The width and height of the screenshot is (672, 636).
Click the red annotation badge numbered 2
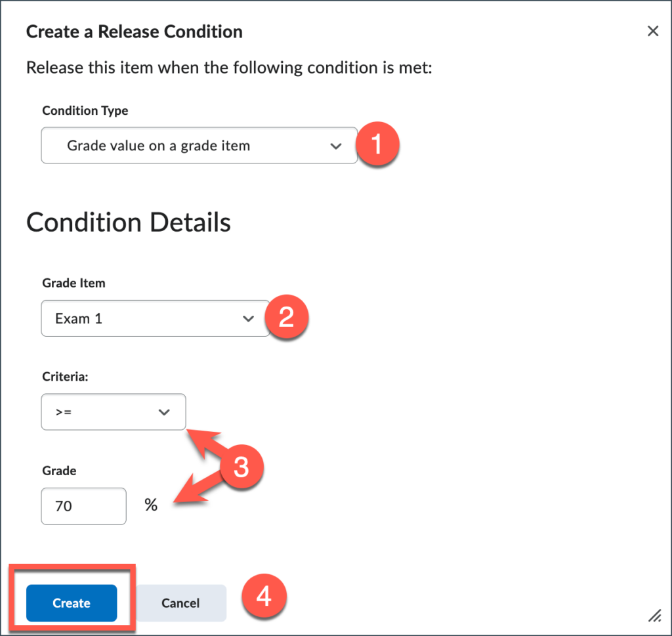pos(287,317)
